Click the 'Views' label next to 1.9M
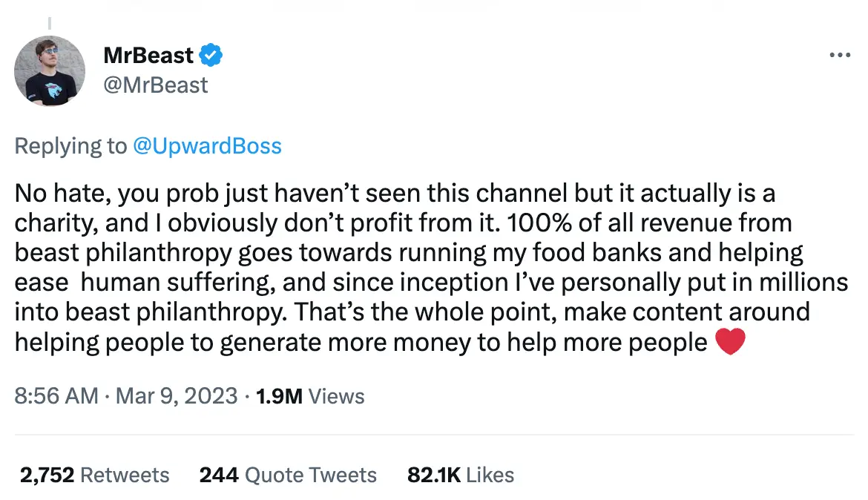This screenshot has width=868, height=500. pos(337,396)
